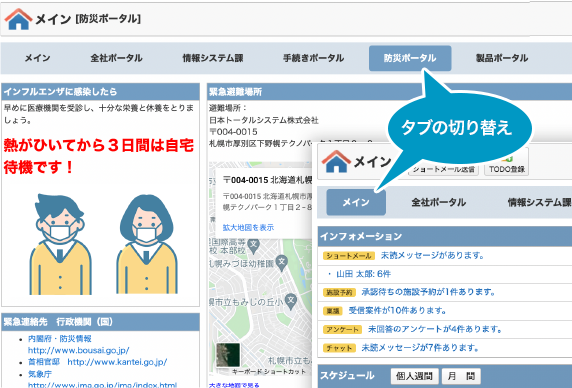Open the 未回答のアンケートが4件あります notice
Viewport: 572px width, 388px height.
[x=435, y=329]
